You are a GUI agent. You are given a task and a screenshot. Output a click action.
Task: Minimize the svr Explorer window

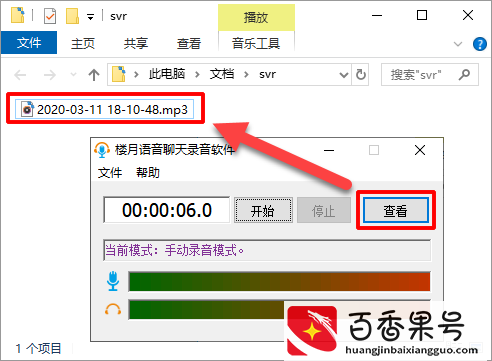[377, 15]
